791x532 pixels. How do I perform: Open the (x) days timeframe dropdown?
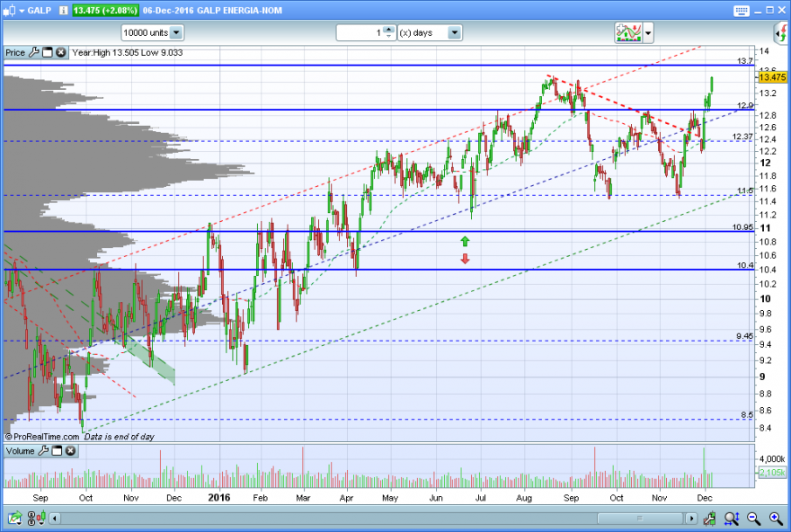(x=430, y=32)
